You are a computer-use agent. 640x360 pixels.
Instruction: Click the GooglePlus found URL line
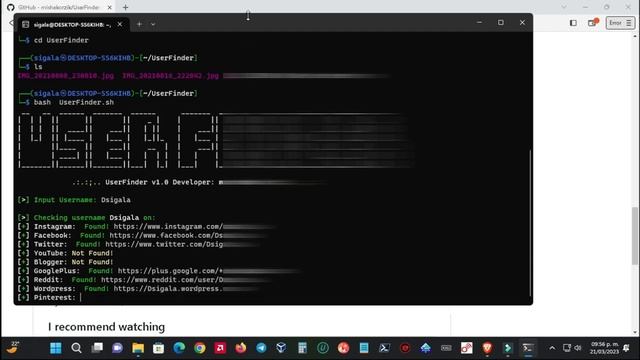[x=159, y=271]
